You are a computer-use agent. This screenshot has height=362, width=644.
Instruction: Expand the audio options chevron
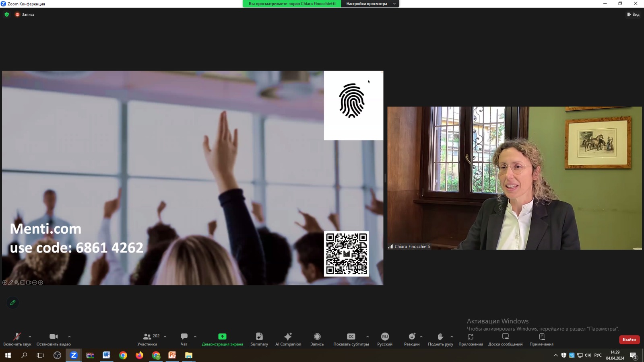[30, 337]
